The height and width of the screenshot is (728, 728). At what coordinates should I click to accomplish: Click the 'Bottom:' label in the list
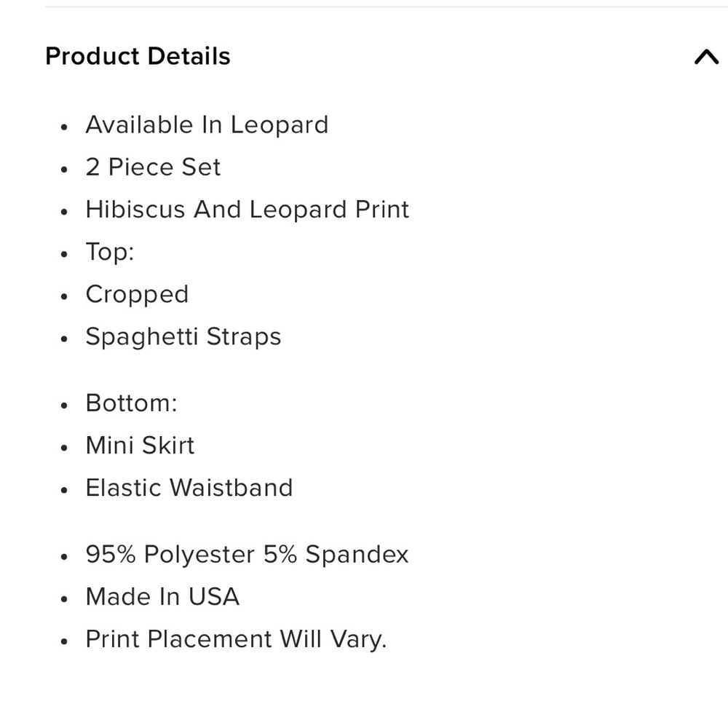[131, 403]
